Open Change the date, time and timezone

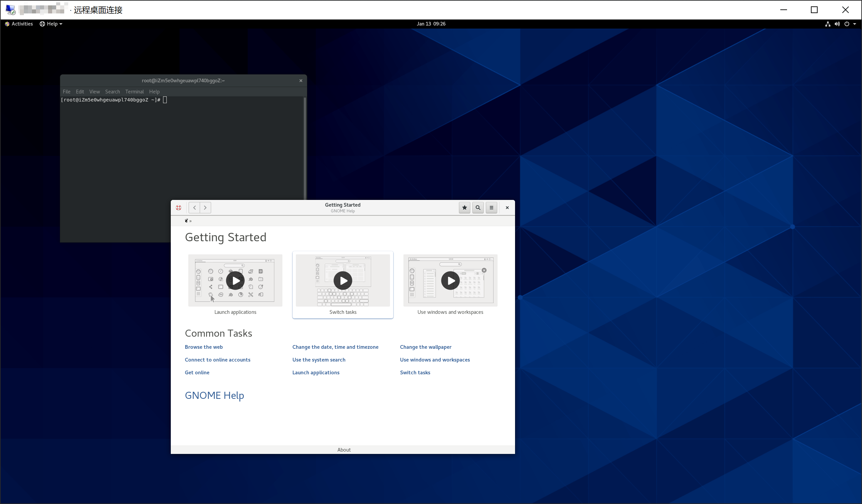pos(335,347)
